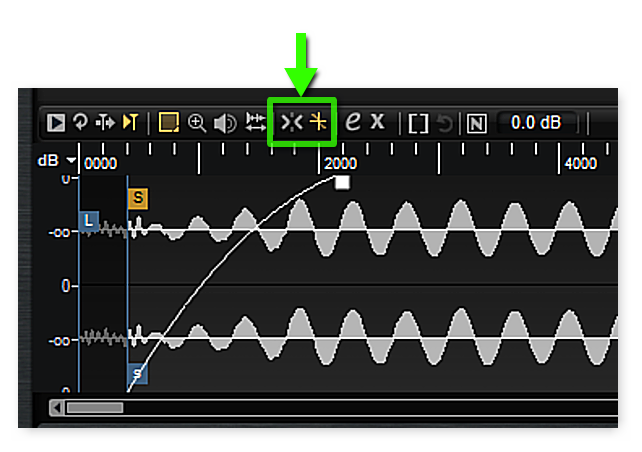Toggle snap to zero crossing icon

(292, 122)
